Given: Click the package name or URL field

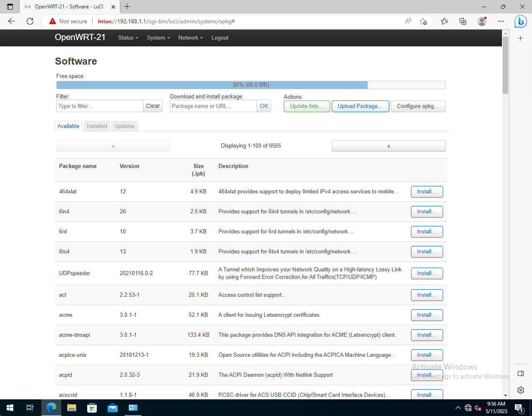Looking at the screenshot, I should [213, 106].
